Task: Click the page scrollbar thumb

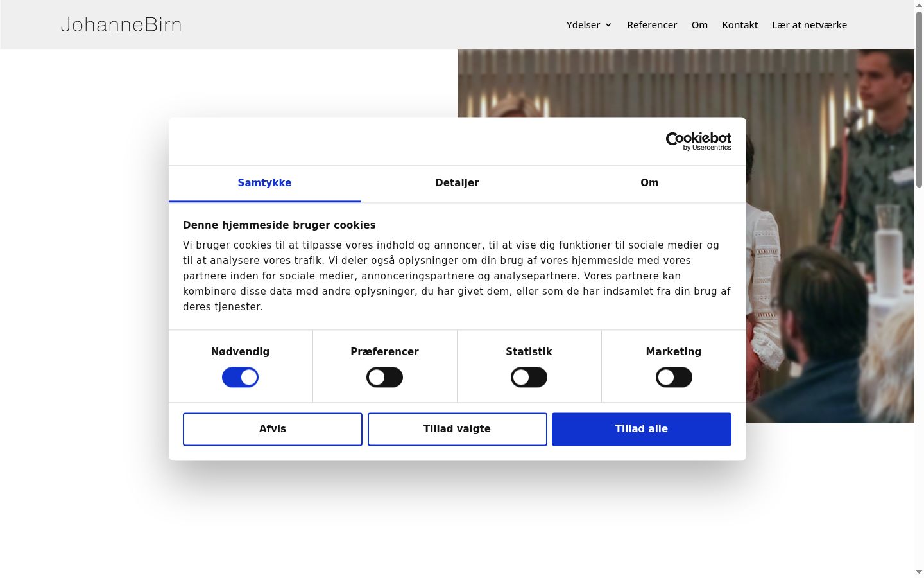Action: [x=919, y=100]
